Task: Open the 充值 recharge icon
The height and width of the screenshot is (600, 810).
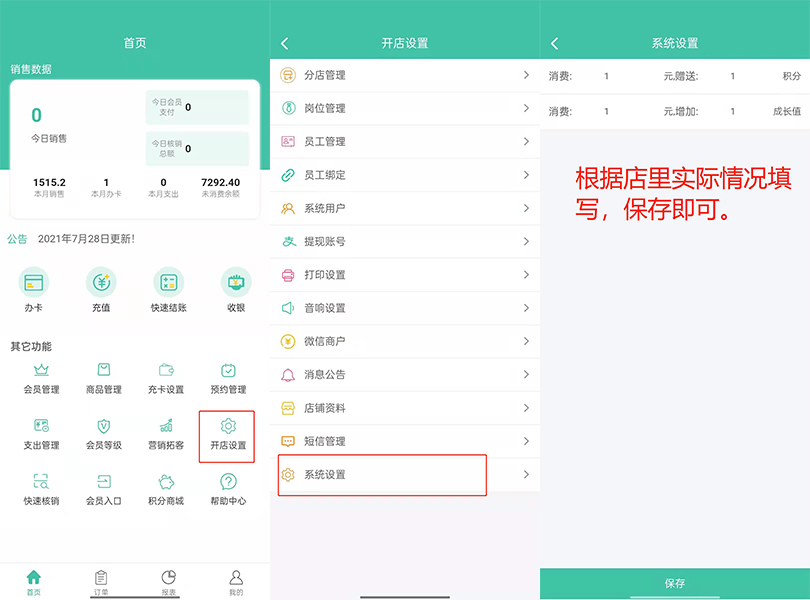Action: [101, 282]
